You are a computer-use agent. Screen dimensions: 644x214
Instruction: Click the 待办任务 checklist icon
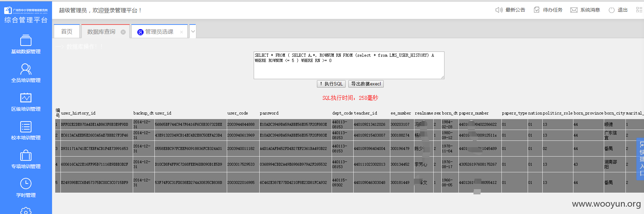coord(537,10)
